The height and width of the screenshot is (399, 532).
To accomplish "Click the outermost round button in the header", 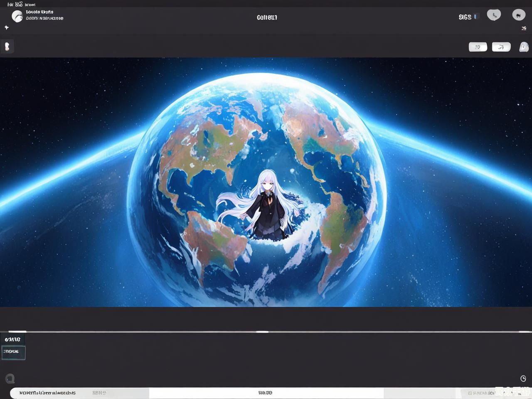I will point(518,15).
